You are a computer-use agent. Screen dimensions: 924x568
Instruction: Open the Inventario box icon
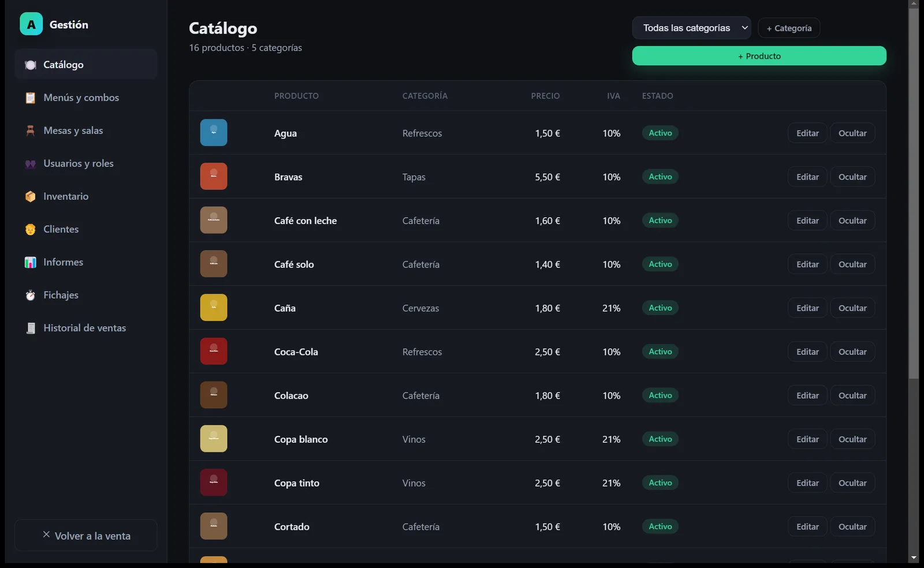tap(31, 196)
